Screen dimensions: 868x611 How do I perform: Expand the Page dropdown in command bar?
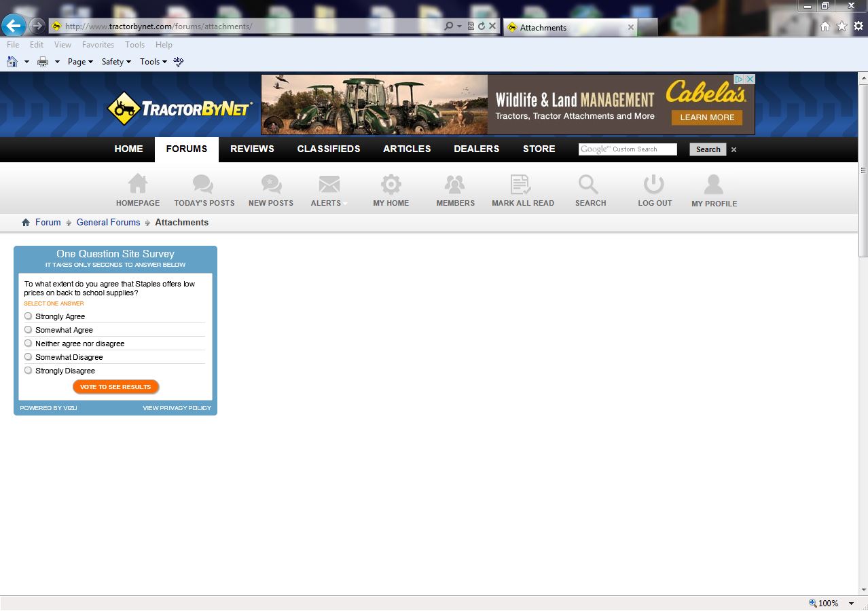coord(80,62)
